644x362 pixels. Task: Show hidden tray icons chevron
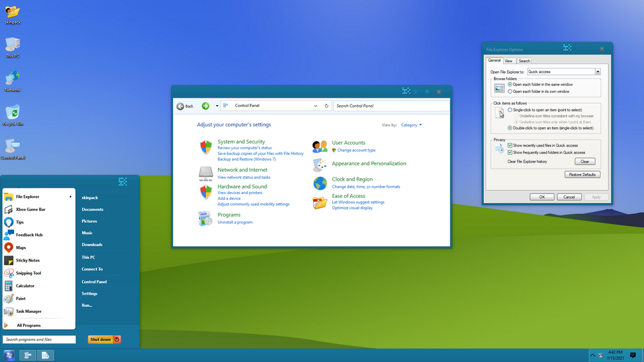(592, 356)
